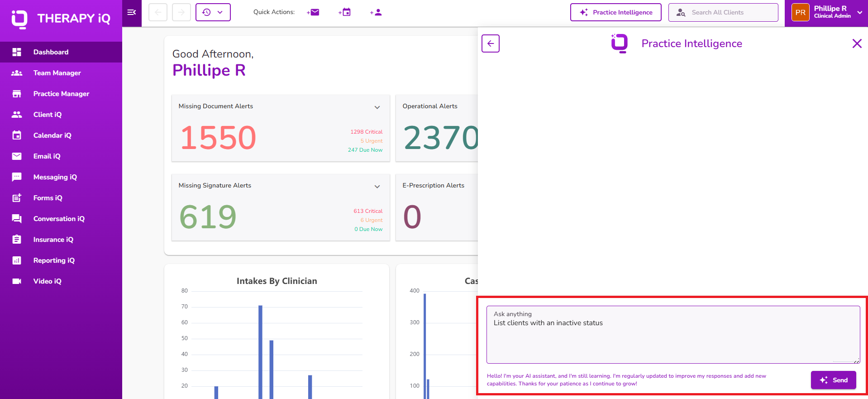868x399 pixels.
Task: Open Client iQ menu item
Action: pyautogui.click(x=61, y=115)
